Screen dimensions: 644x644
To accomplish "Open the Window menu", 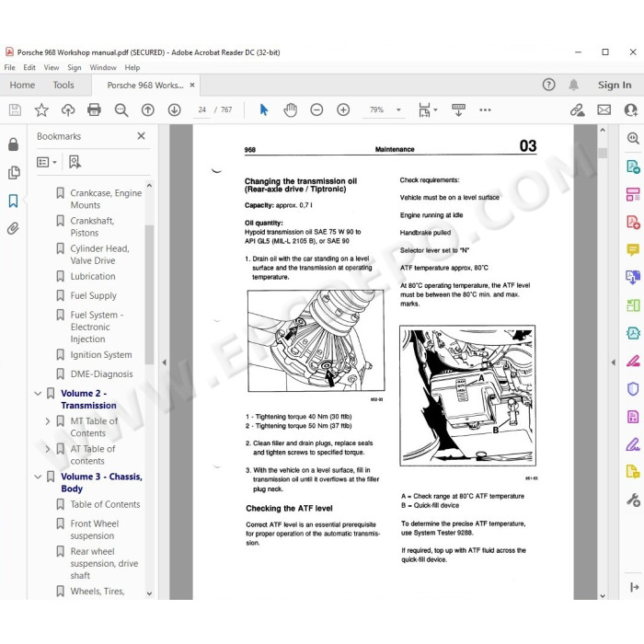I will tap(103, 67).
